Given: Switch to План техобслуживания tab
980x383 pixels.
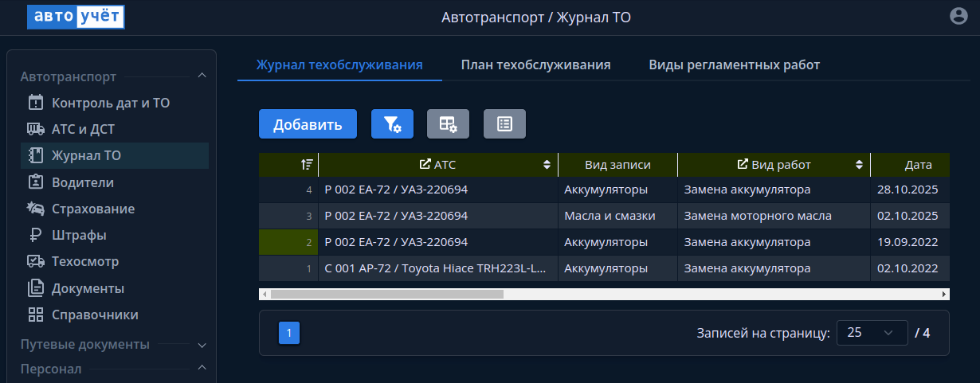Looking at the screenshot, I should point(536,65).
